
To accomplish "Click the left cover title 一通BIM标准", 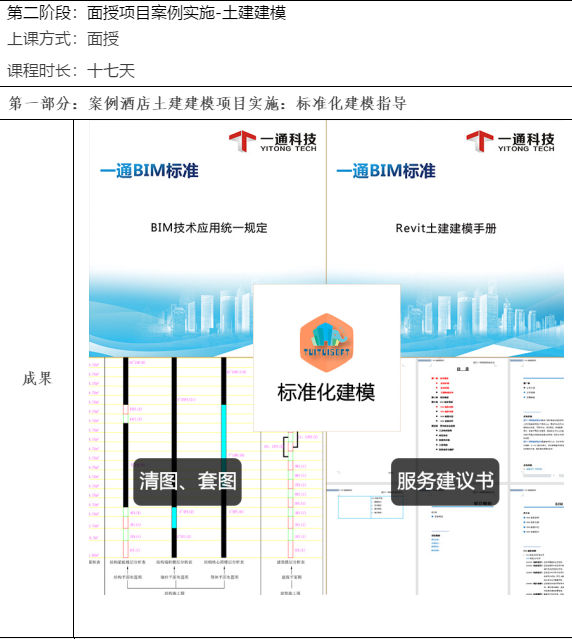I will click(149, 171).
